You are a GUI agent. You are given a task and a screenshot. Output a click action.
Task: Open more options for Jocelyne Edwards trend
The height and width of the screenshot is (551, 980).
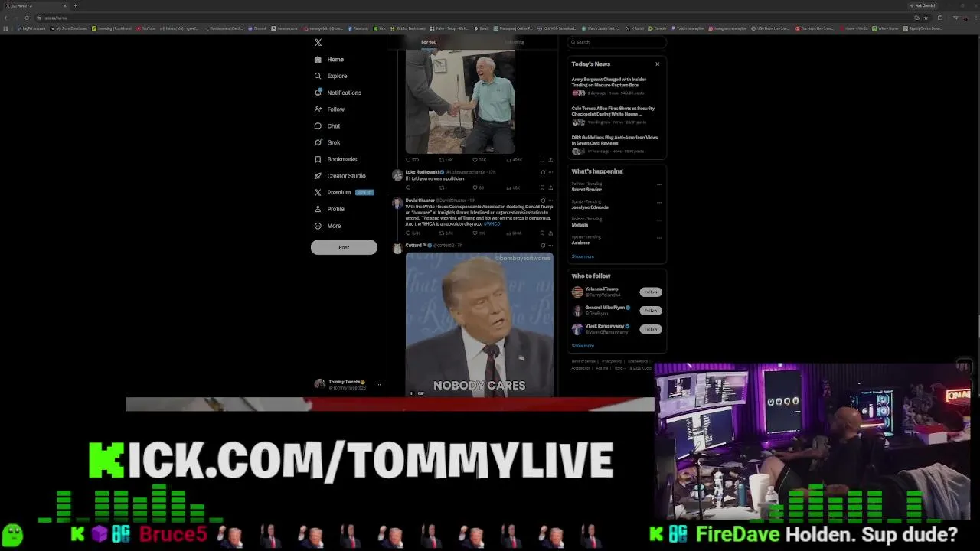click(659, 202)
